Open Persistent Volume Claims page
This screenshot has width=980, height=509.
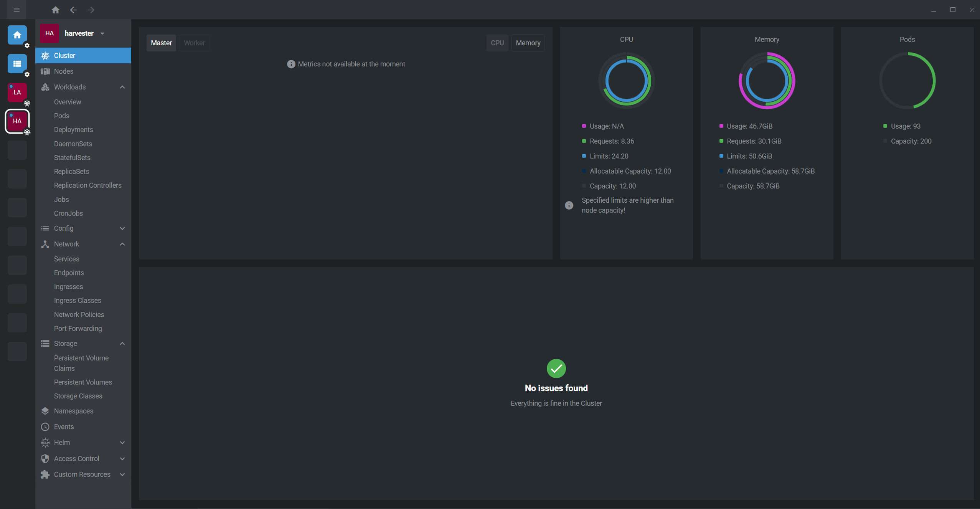coord(81,363)
